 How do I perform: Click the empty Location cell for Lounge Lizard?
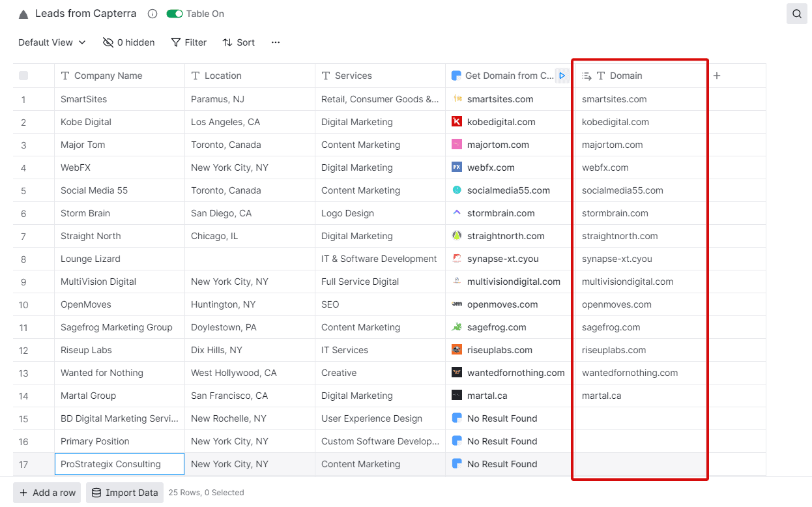[250, 259]
